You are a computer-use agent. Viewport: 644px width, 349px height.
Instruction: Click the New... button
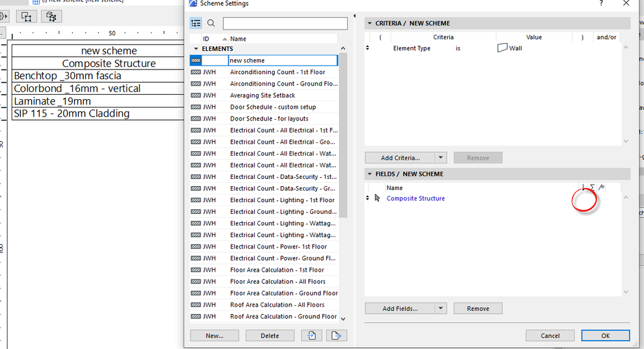(215, 335)
